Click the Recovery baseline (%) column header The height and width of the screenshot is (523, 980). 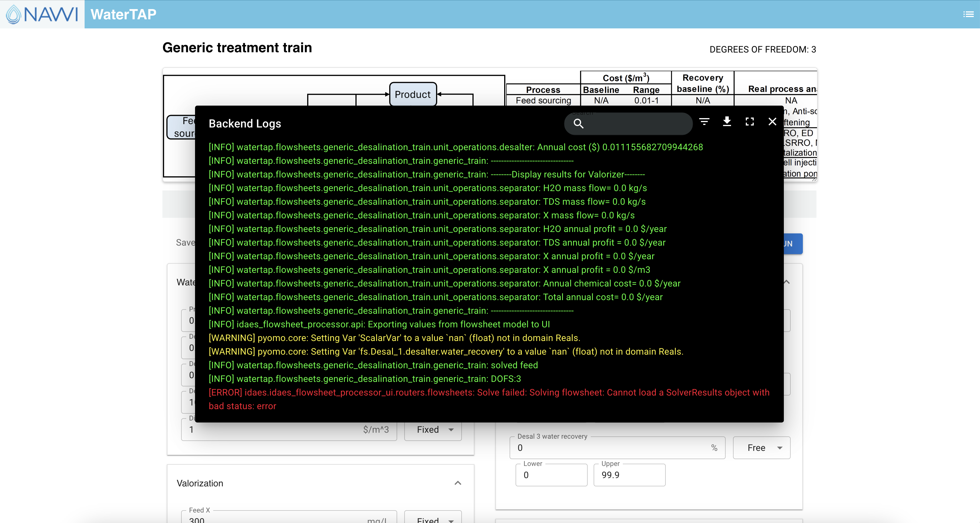pos(703,83)
